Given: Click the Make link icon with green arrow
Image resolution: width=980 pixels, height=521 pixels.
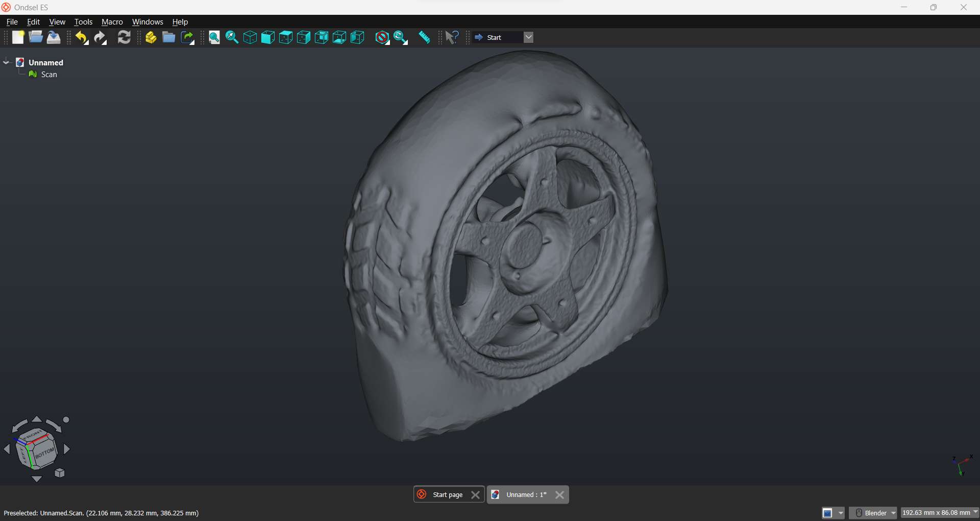Looking at the screenshot, I should click(x=188, y=37).
